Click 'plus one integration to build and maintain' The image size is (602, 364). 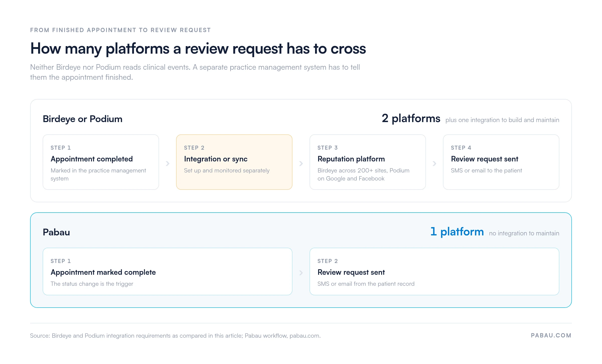tap(502, 120)
